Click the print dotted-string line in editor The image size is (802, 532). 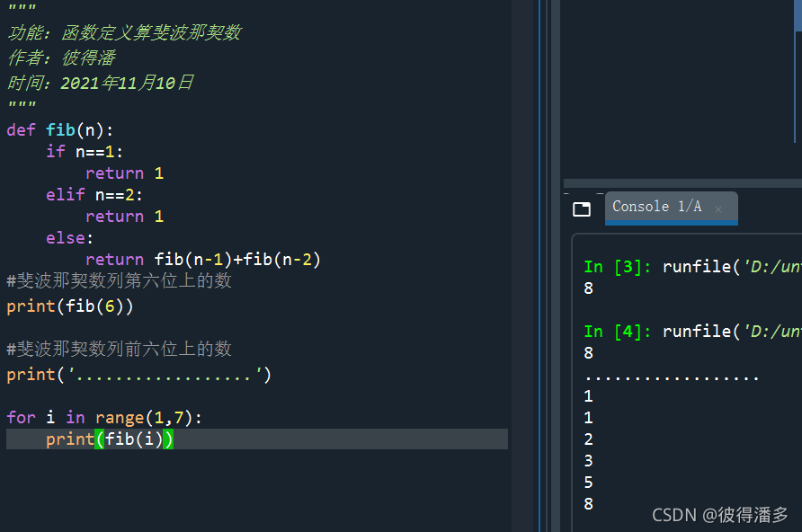click(x=138, y=375)
